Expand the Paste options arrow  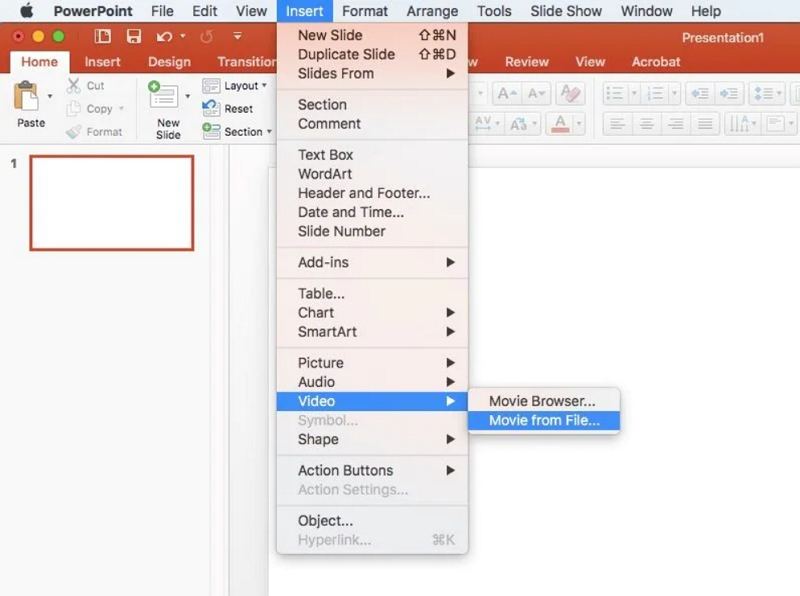point(50,97)
